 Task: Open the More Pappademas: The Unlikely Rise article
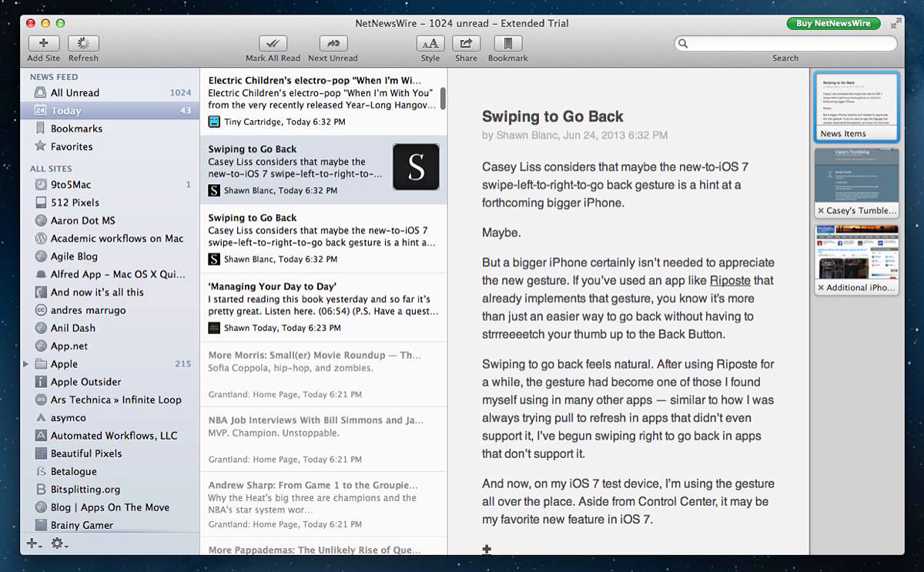pyautogui.click(x=323, y=546)
